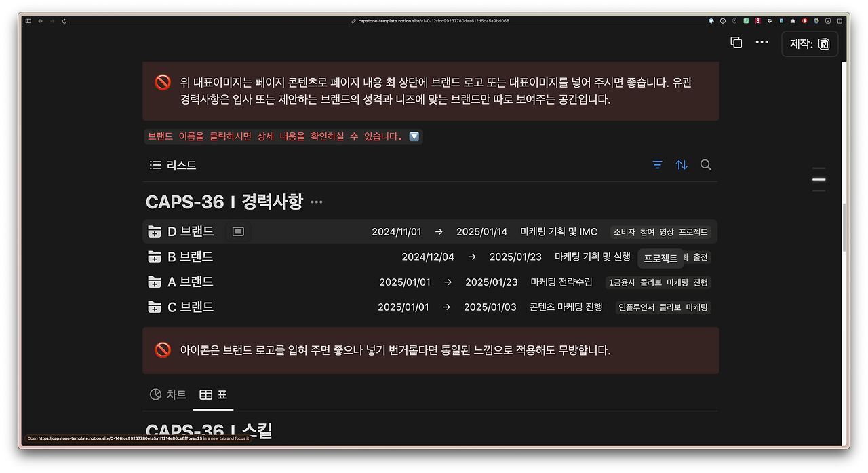Click the pie-chart icon beside 차트
Image resolution: width=868 pixels, height=473 pixels.
coord(155,394)
